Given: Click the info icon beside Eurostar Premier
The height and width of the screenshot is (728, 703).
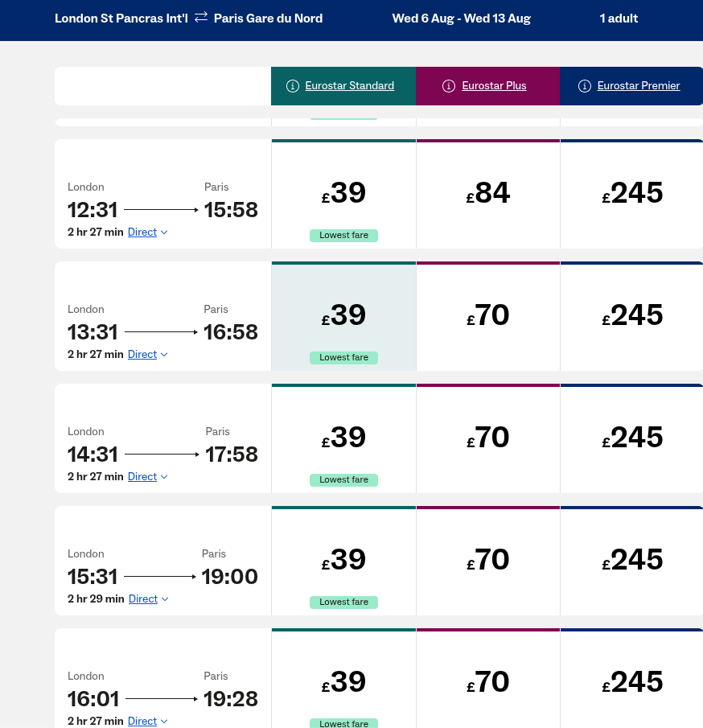Looking at the screenshot, I should point(585,86).
